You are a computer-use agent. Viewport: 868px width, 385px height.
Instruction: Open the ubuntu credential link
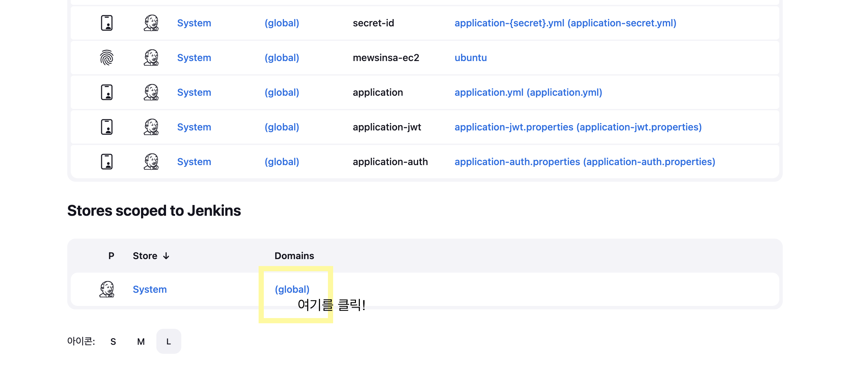pos(470,58)
